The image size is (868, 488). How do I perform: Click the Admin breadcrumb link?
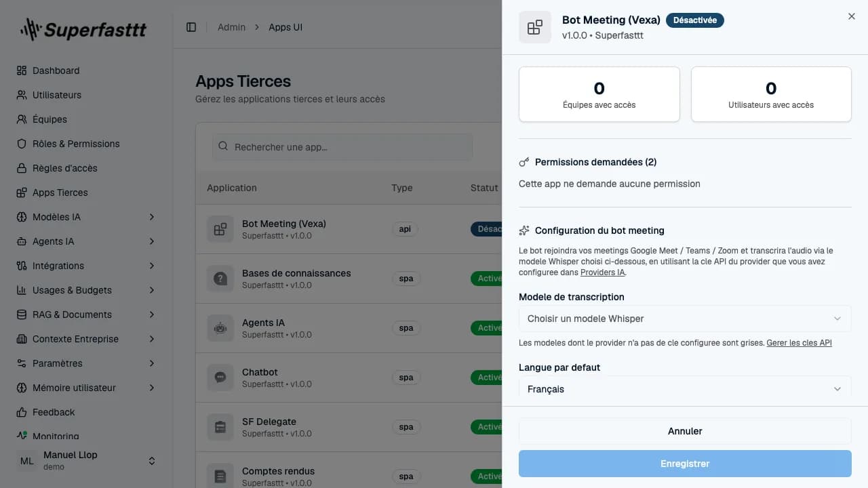tap(231, 27)
